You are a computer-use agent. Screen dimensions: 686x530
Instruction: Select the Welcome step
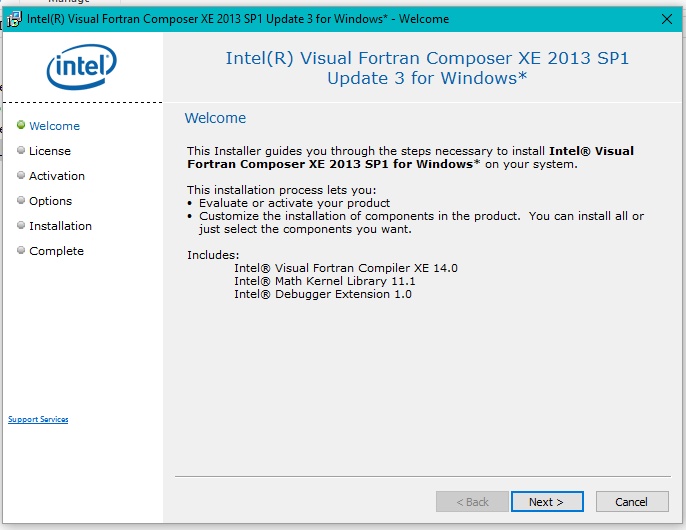point(54,126)
